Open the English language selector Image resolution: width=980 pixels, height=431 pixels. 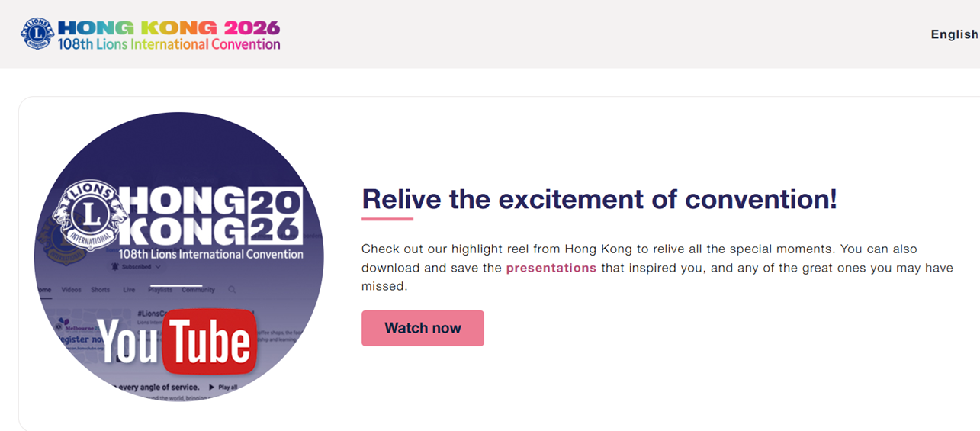(x=955, y=34)
